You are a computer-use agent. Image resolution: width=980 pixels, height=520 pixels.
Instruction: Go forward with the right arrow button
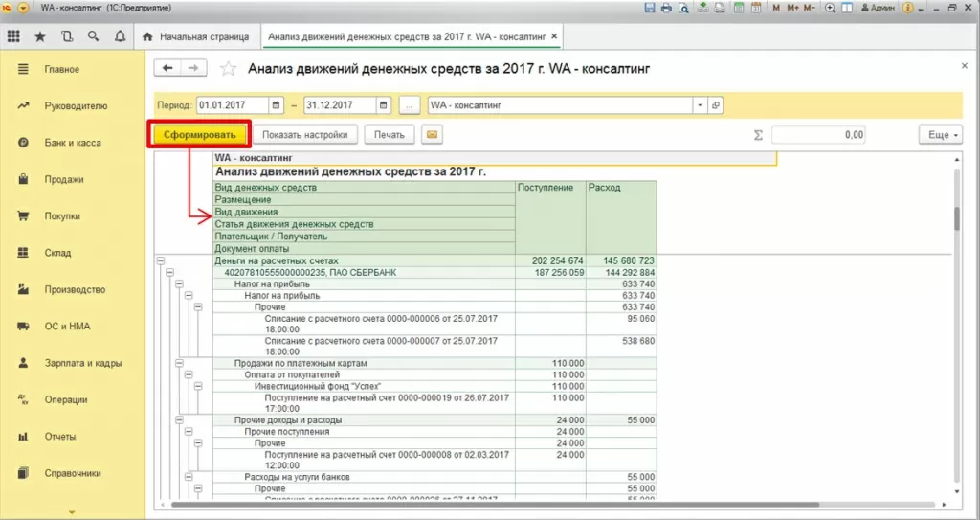(x=193, y=68)
